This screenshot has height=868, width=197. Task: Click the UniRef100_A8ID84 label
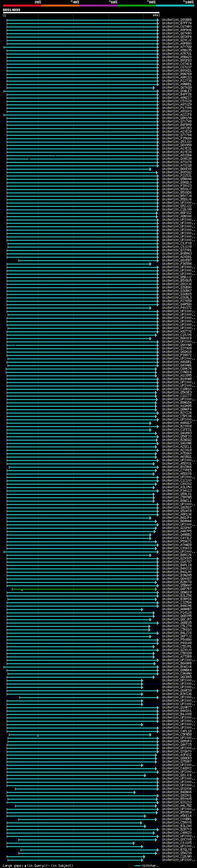[x=177, y=155]
